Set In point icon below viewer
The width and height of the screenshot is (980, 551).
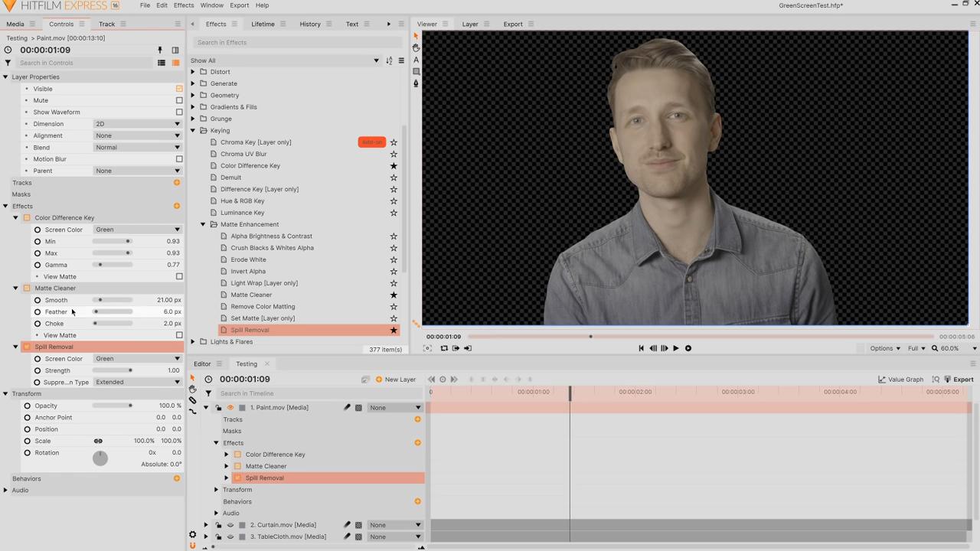(x=456, y=348)
